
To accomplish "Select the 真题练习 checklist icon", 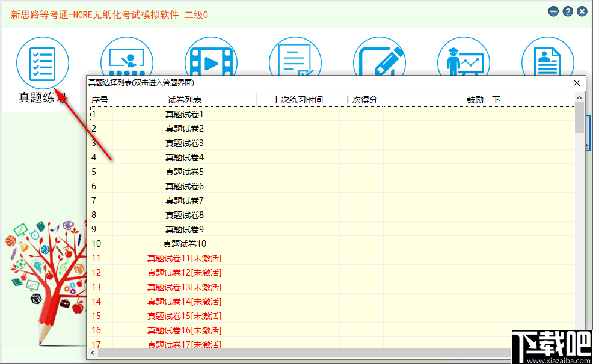I will point(43,62).
